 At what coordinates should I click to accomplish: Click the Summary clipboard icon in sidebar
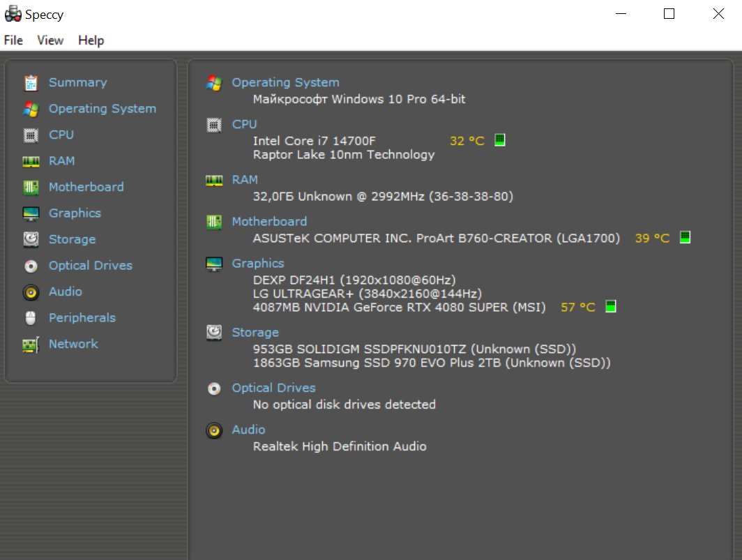(31, 83)
